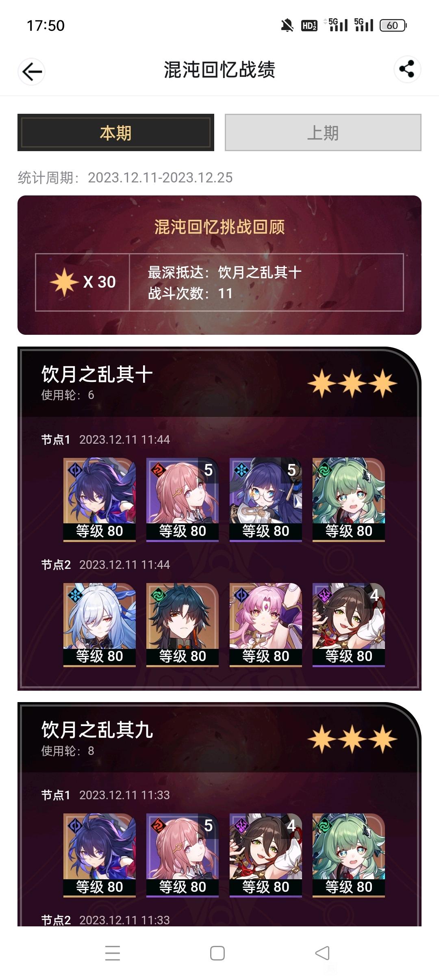This screenshot has width=439, height=980.
Task: Tap the back arrow icon
Action: 32,72
